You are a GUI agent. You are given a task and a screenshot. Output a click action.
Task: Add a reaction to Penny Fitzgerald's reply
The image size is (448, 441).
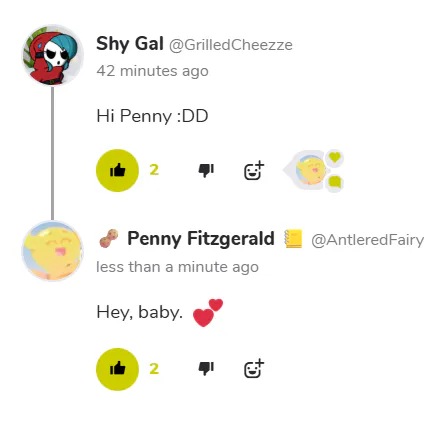pyautogui.click(x=254, y=369)
